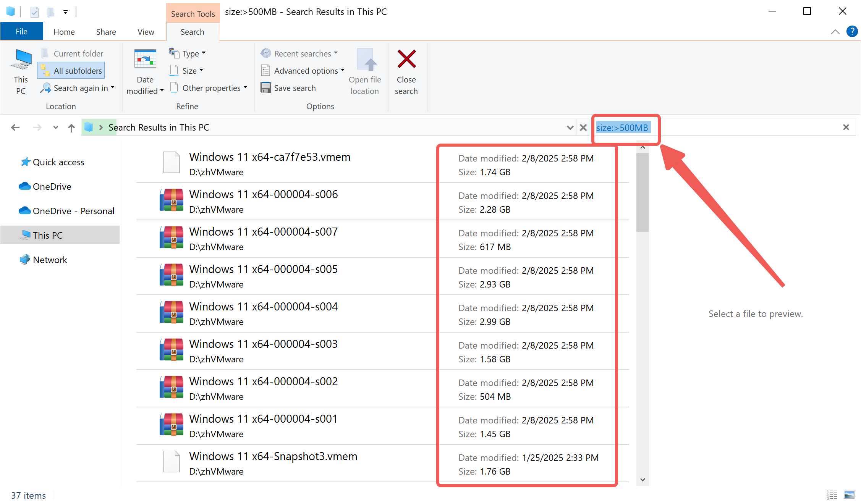Toggle All subfolders search scope

71,71
